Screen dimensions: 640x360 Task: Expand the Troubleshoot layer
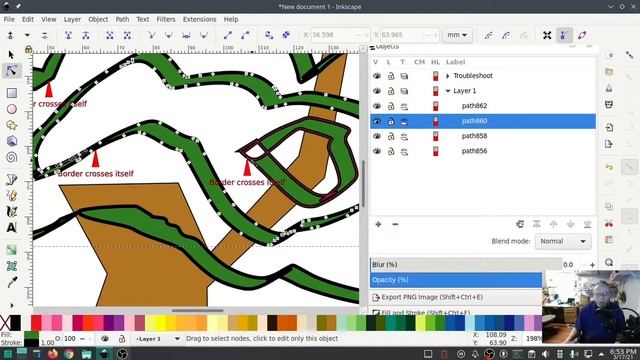(448, 76)
